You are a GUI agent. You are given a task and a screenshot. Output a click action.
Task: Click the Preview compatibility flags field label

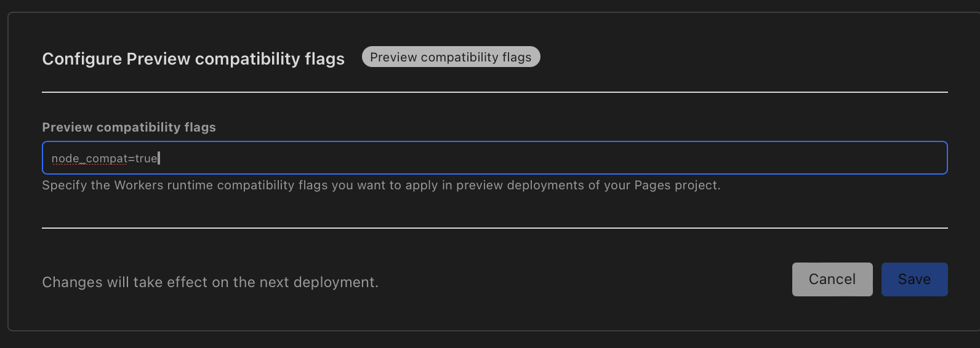(x=129, y=127)
